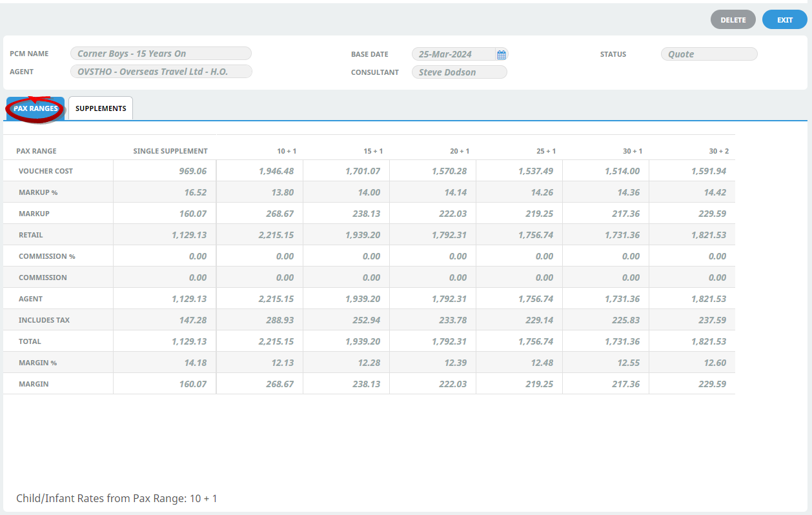Click the 10 + 1 column header
Screen dimensions: 812x515
(287, 151)
